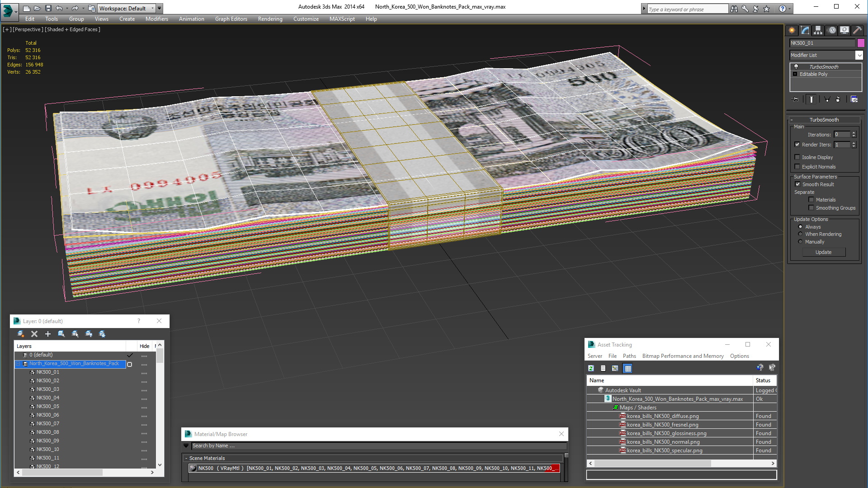Select the Manually update option

coord(800,242)
